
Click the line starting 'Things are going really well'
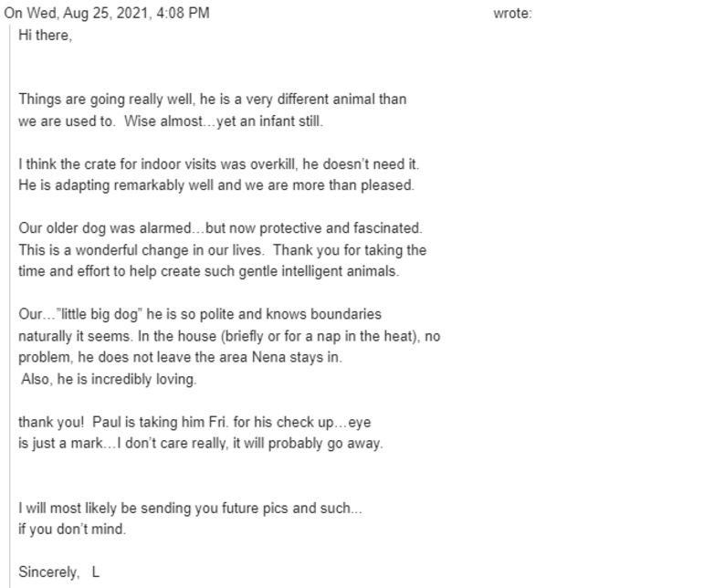[x=212, y=100]
